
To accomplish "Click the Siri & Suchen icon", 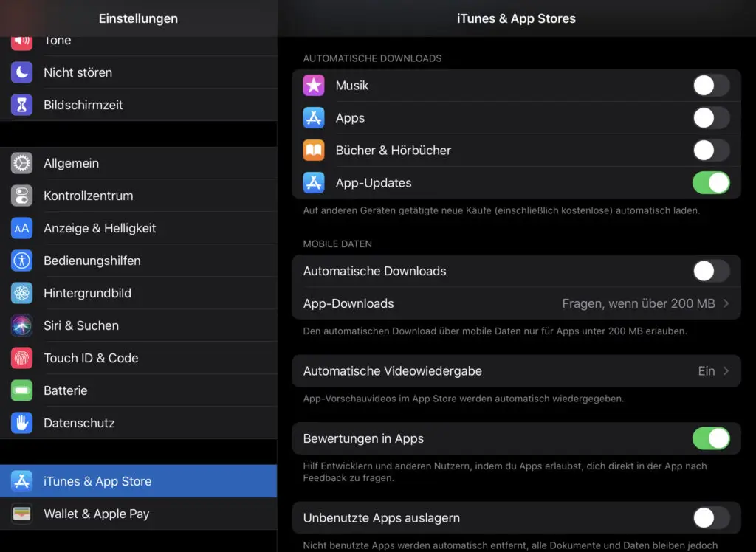I will coord(21,325).
